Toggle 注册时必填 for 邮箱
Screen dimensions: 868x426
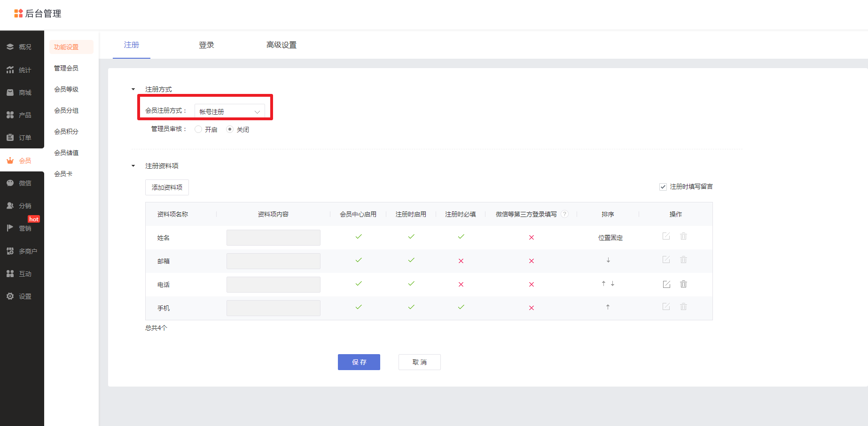click(x=461, y=261)
